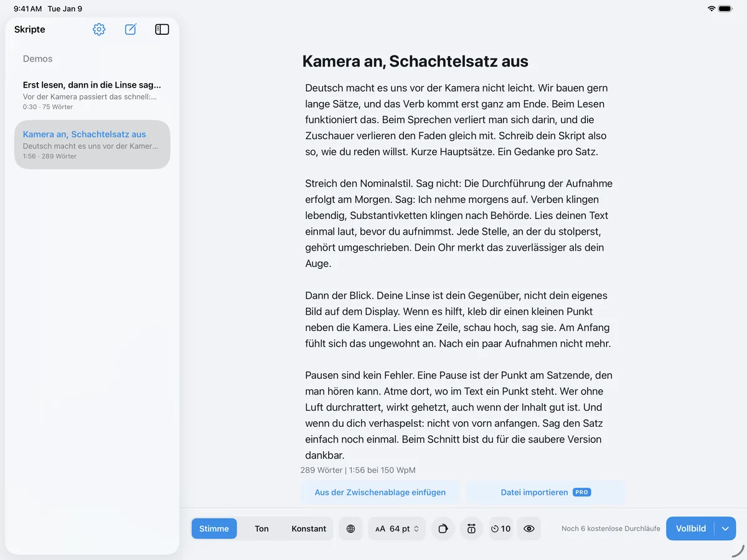The image size is (747, 560).
Task: Collapse the sidebar with the panel icon
Action: [x=162, y=29]
